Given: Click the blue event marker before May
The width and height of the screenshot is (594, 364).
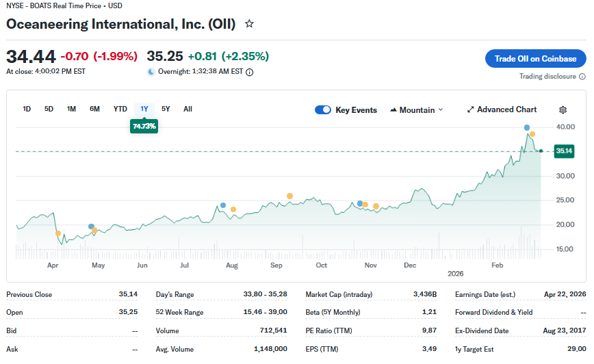Looking at the screenshot, I should [91, 226].
